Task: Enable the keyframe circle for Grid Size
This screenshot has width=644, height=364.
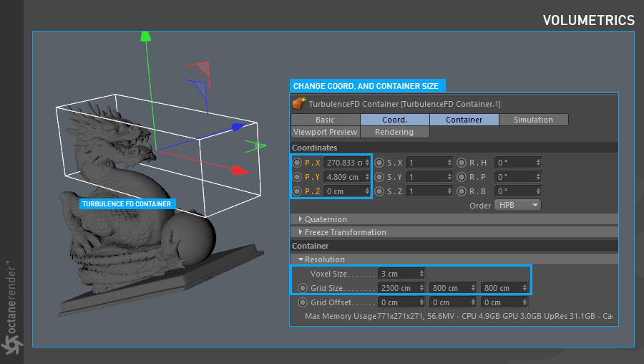Action: [x=303, y=288]
